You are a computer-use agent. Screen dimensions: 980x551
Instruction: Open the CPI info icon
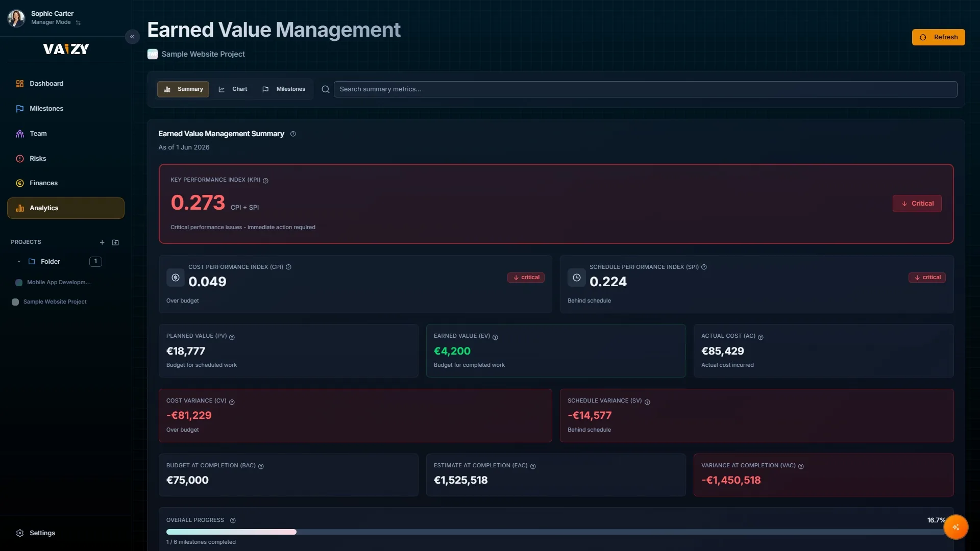click(288, 267)
